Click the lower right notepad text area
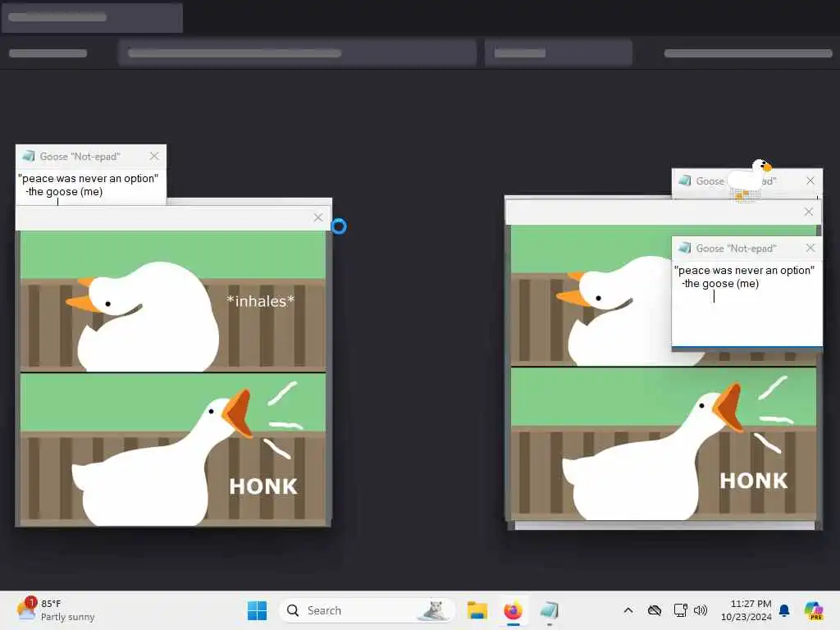Screen dimensions: 840x630 pos(746,303)
